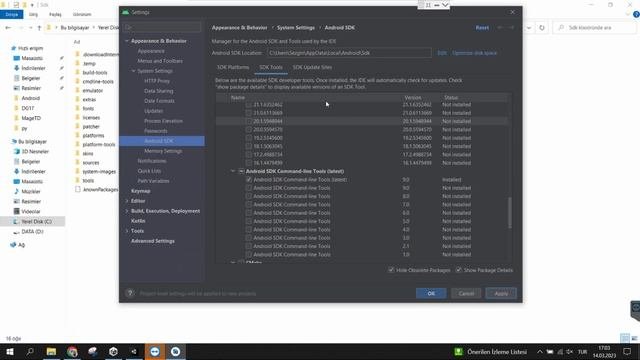Open the Görünüm ribbon tab in Explorer
Viewport: 640px width, 360px height.
tap(82, 14)
